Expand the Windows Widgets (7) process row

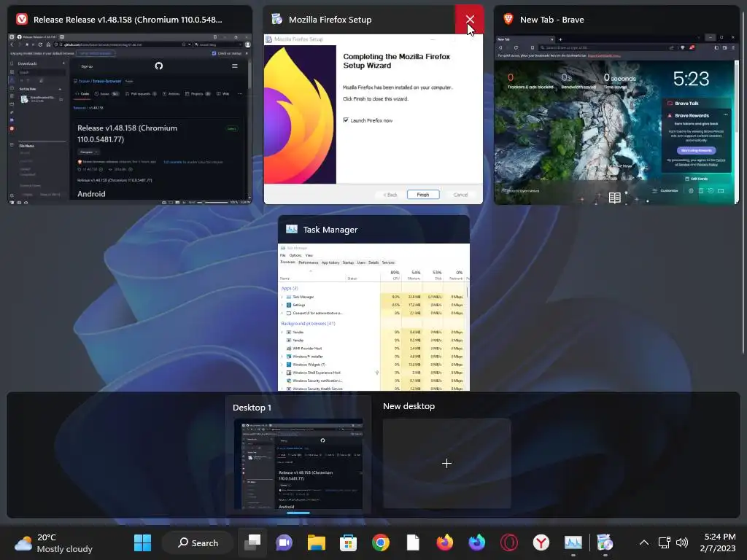pos(282,365)
